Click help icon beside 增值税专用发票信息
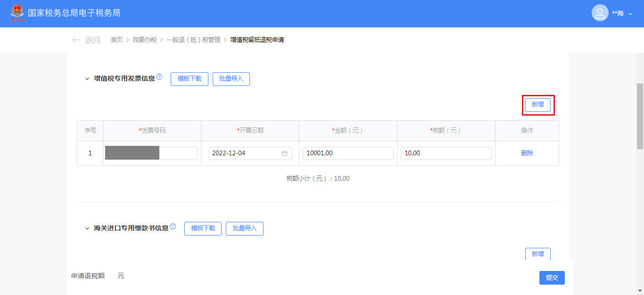 159,77
